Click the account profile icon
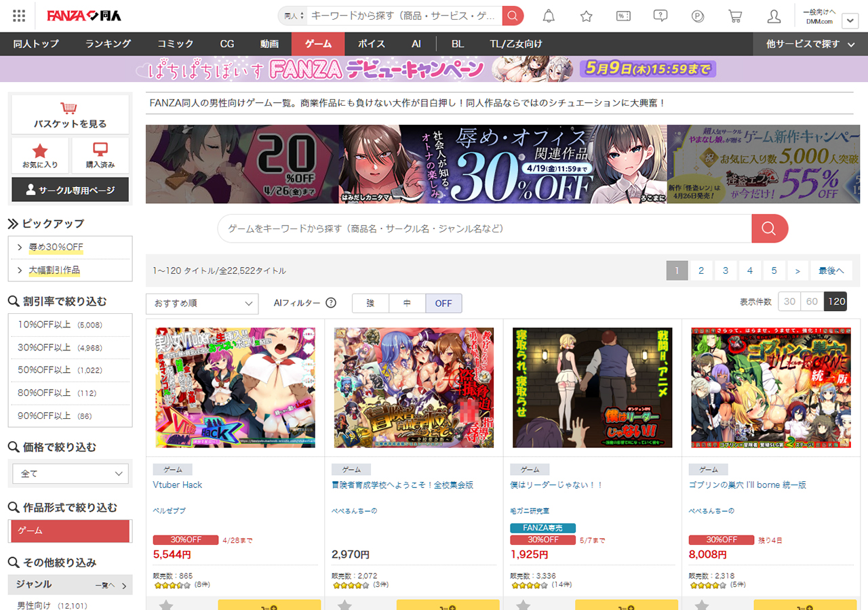 (x=774, y=16)
